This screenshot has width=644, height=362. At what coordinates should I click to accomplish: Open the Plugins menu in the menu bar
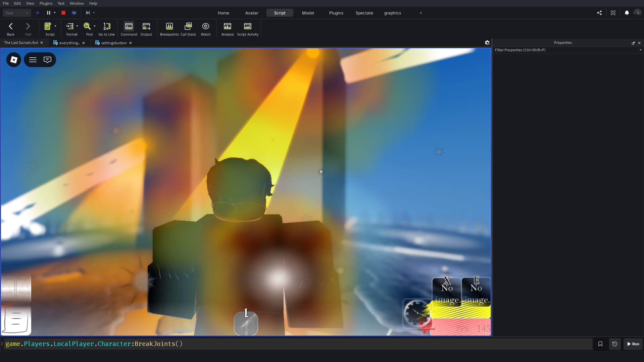click(x=46, y=3)
